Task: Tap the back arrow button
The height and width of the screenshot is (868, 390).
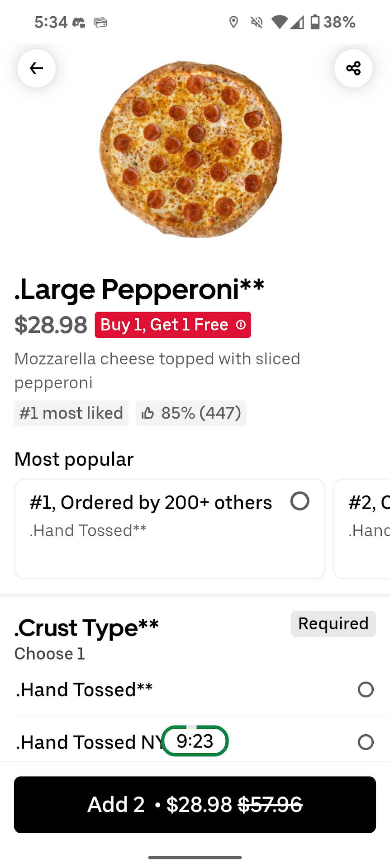Action: pos(37,68)
